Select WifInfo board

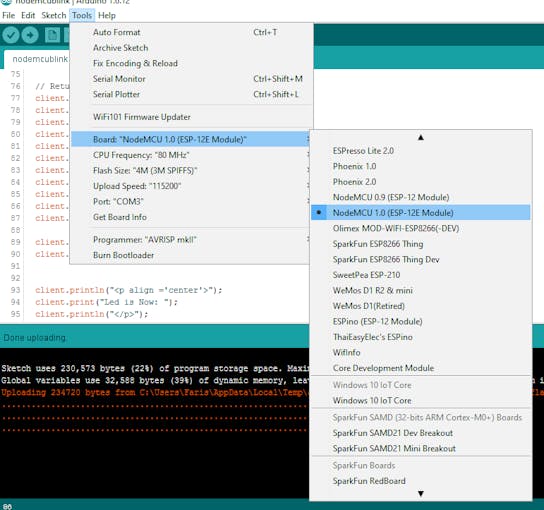pyautogui.click(x=420, y=352)
